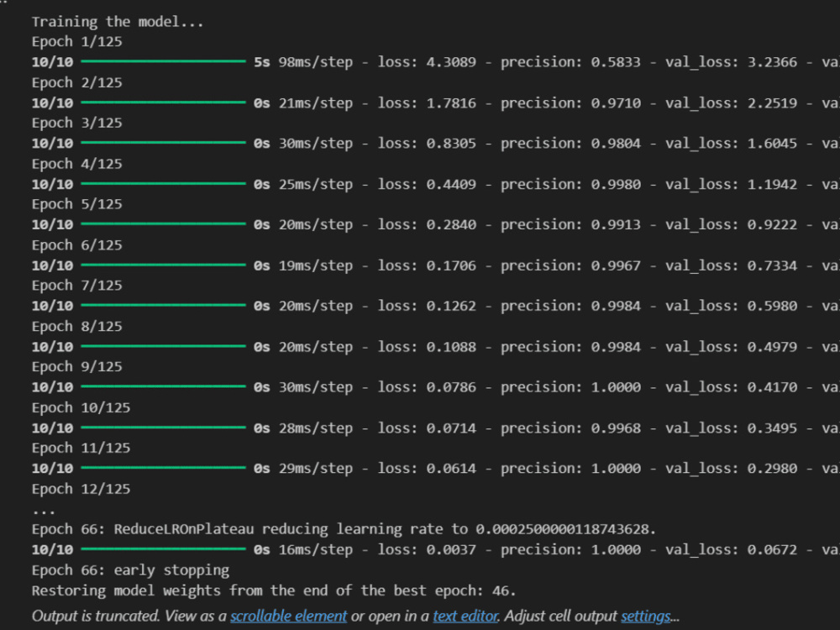The width and height of the screenshot is (840, 630).
Task: Click the loss value 0.0614
Action: (451, 468)
